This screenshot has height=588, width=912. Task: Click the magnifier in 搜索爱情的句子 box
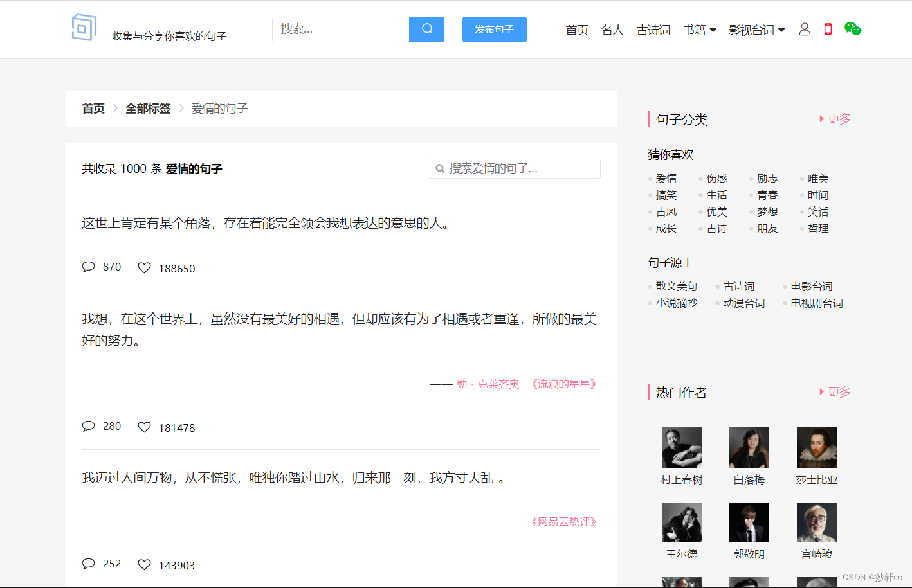tap(441, 168)
